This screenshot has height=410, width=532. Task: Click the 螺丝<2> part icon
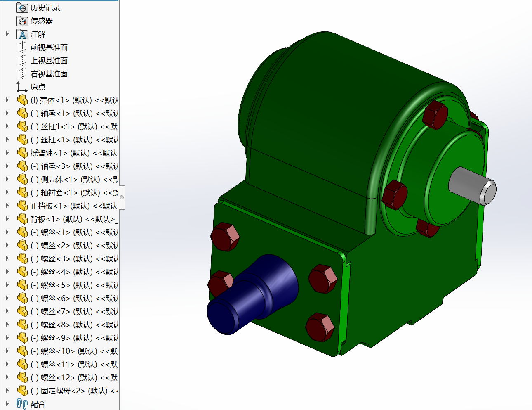[x=22, y=246]
